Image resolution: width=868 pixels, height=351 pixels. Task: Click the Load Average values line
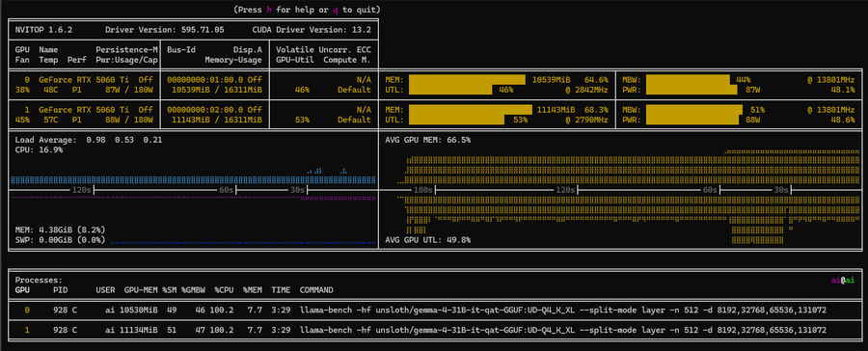(x=89, y=140)
